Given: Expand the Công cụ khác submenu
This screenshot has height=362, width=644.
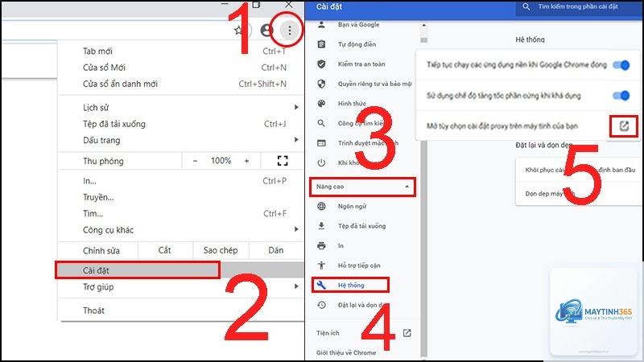Looking at the screenshot, I should click(x=296, y=229).
